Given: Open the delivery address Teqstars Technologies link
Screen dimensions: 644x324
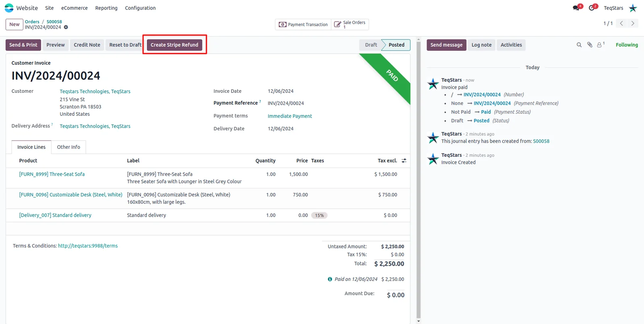Looking at the screenshot, I should click(95, 126).
